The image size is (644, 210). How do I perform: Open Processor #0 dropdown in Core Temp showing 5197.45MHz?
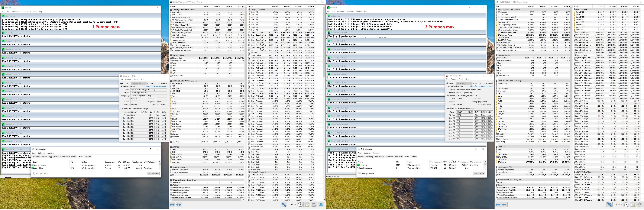[138, 84]
